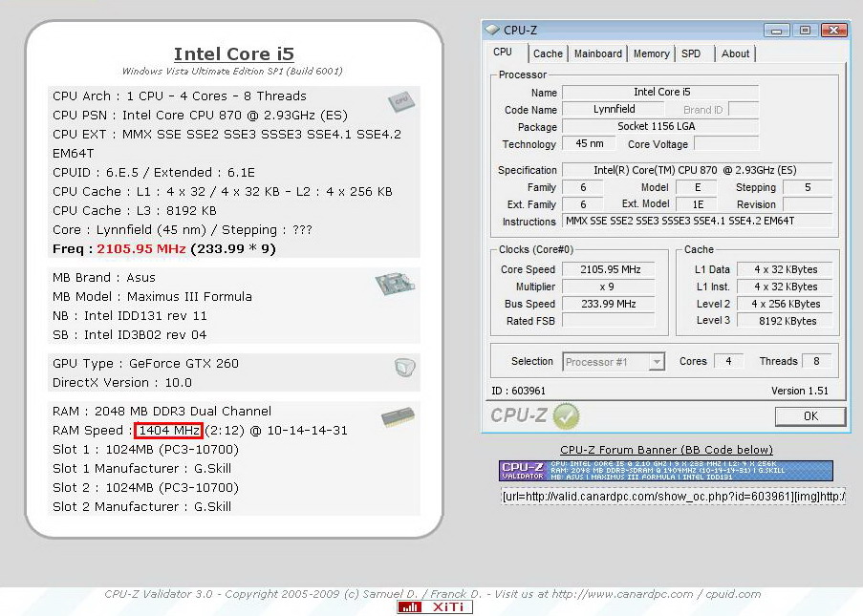
Task: Open the About tab
Action: tap(735, 53)
